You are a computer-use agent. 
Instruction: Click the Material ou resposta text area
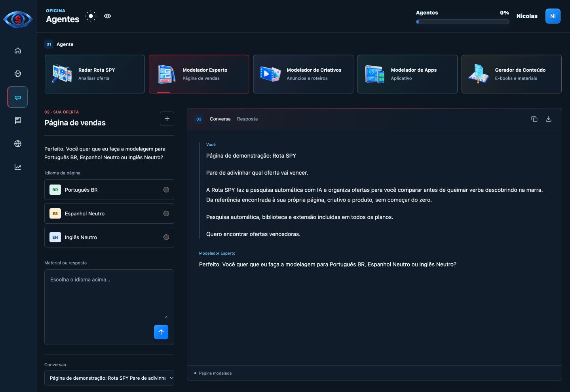tap(109, 295)
